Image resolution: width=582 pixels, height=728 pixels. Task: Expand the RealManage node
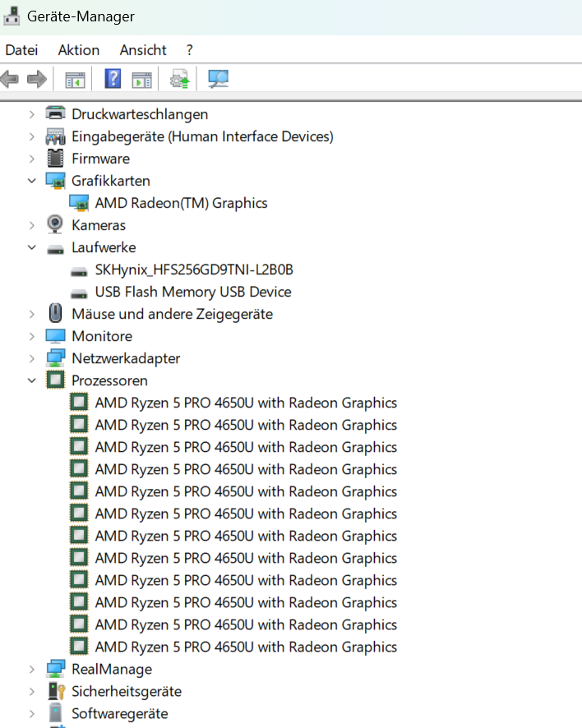[31, 669]
